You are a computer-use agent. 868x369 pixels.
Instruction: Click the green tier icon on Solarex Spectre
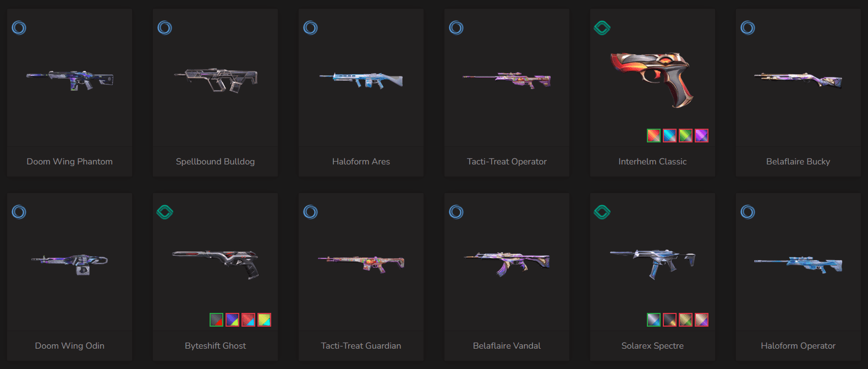pyautogui.click(x=602, y=212)
